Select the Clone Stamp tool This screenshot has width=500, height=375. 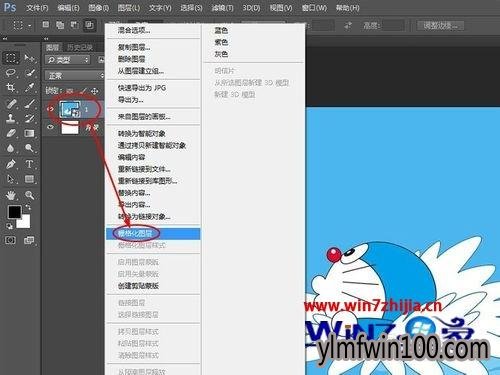tap(11, 118)
